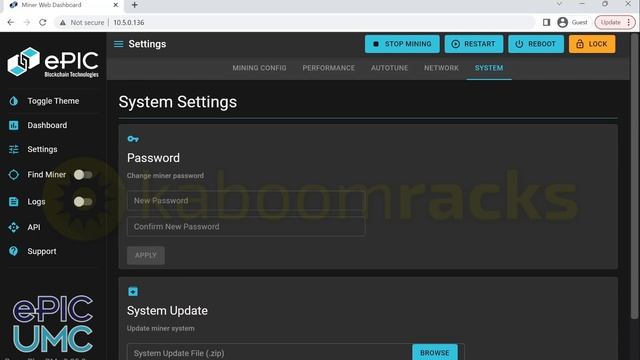Click the 'Update miner system' text

160,329
